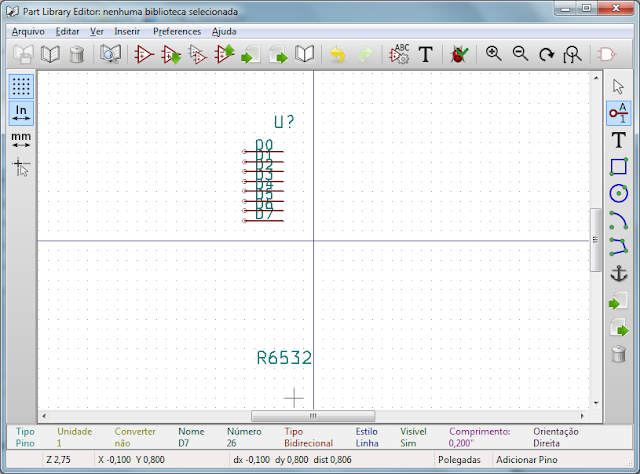Import component icon in top toolbar
640x474 pixels.
pos(251,54)
